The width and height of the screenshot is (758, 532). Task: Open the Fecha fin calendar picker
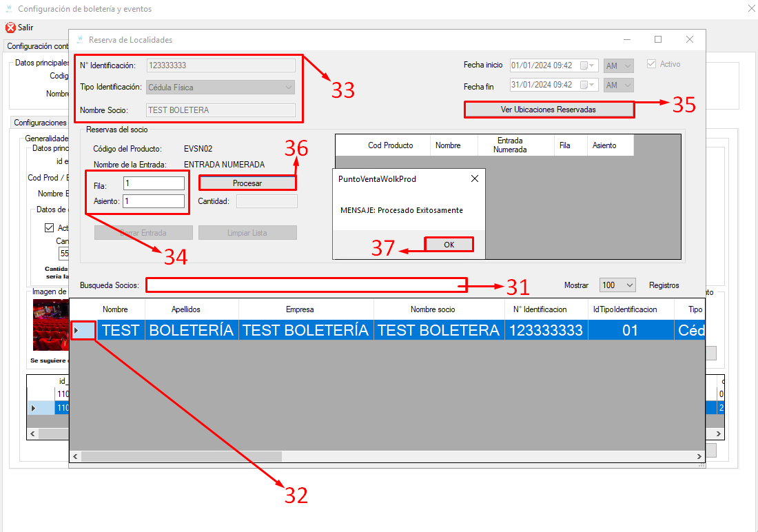(x=587, y=85)
